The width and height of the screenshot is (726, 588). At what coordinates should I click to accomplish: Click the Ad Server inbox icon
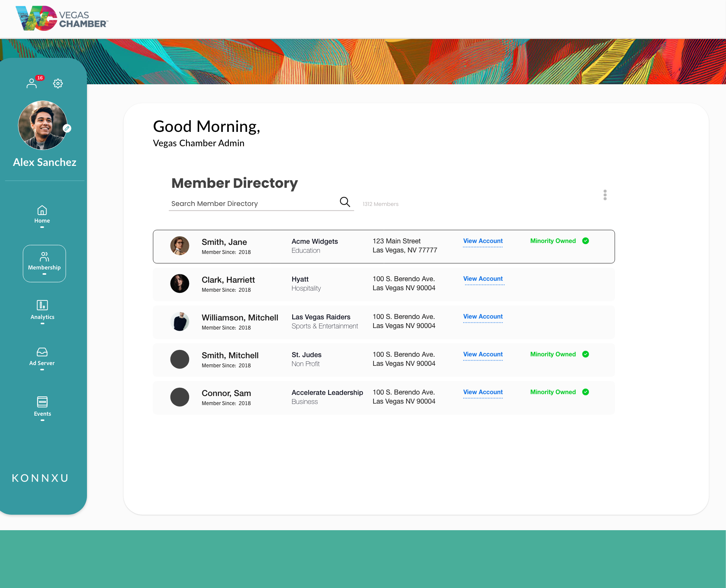click(x=42, y=352)
